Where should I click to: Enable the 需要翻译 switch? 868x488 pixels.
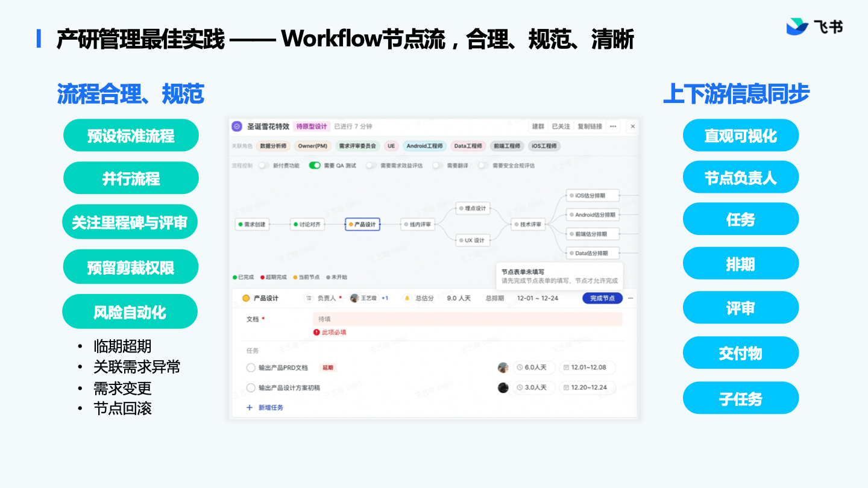438,165
